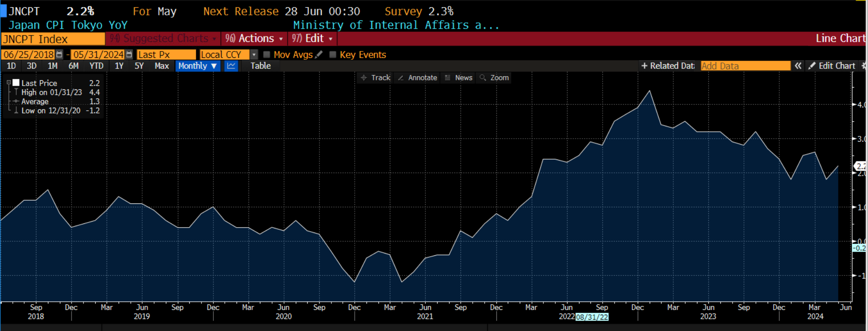Enable the Mov Avgs checkbox
868x331 pixels.
click(x=267, y=55)
